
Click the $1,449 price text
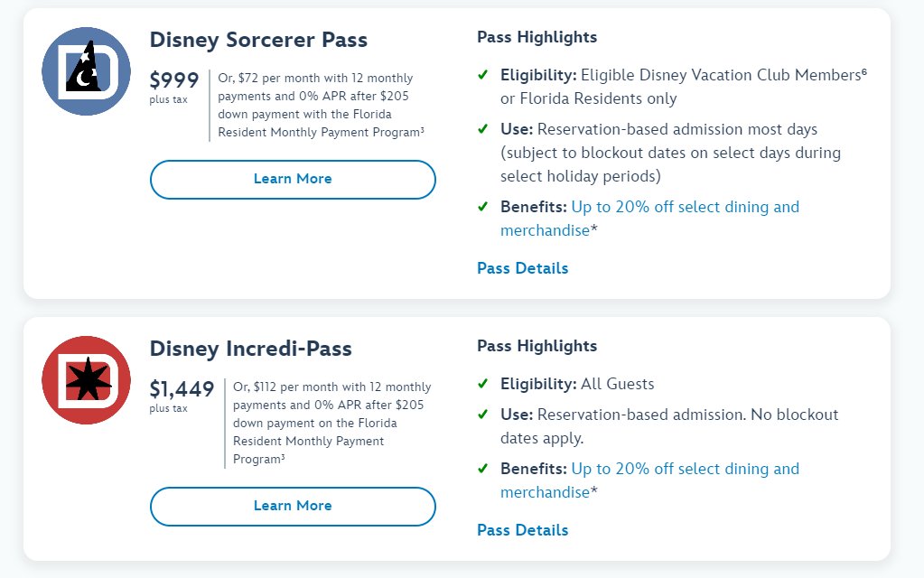182,389
